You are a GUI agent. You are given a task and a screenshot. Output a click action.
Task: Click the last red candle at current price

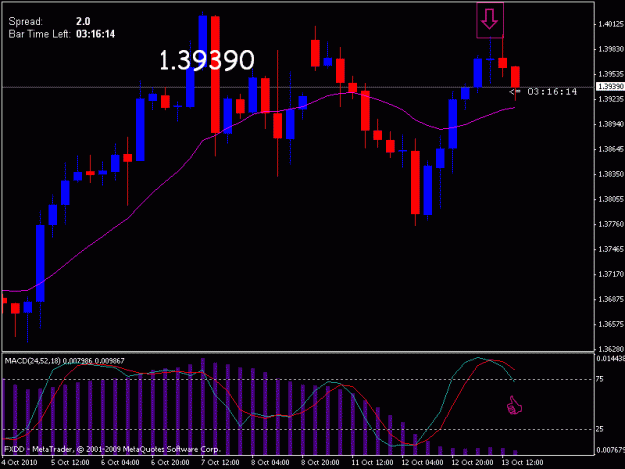515,77
